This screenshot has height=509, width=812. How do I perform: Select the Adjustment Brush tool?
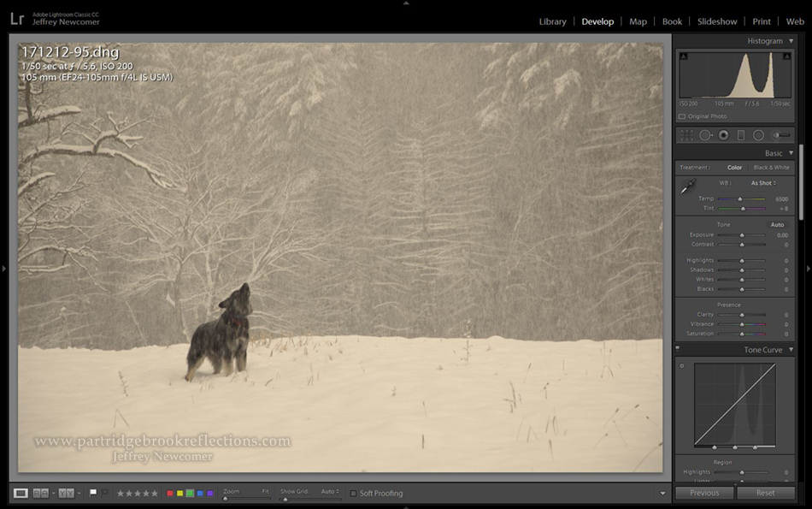pos(781,135)
